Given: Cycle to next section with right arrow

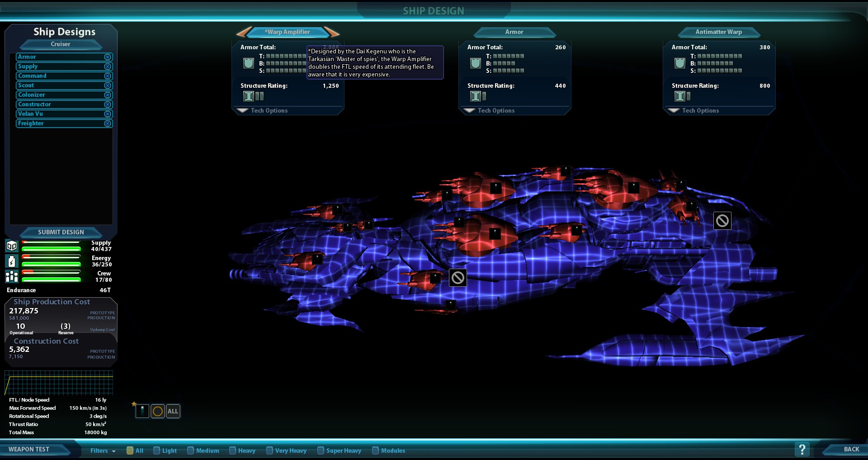Looking at the screenshot, I should click(x=331, y=32).
